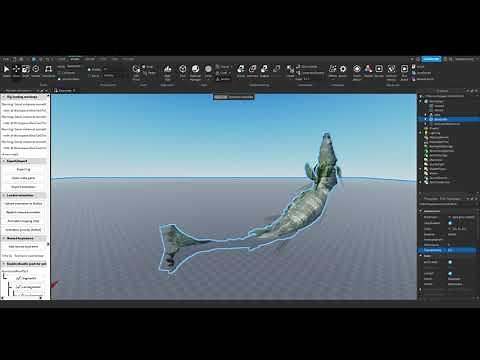The width and height of the screenshot is (480, 360).
Task: Insert a Script from the ribbon
Action: pos(419,67)
